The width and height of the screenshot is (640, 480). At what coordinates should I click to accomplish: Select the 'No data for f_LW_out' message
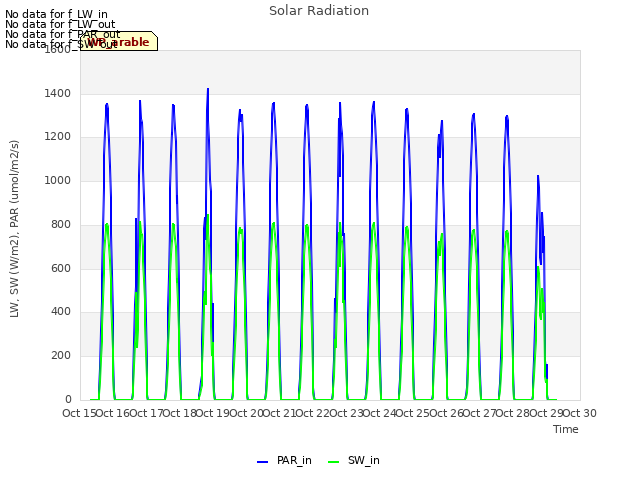[60, 24]
